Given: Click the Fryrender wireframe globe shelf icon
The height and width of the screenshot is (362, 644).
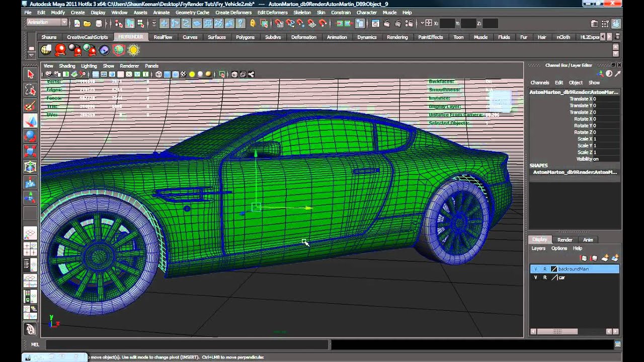Looking at the screenshot, I should (119, 50).
